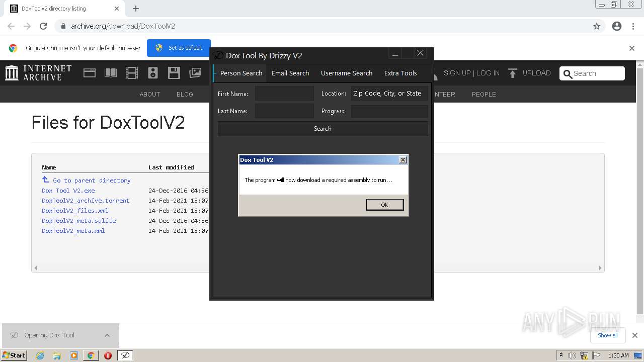Viewport: 644px width, 362px height.
Task: Click the volume speaker tray icon
Action: coord(572,355)
